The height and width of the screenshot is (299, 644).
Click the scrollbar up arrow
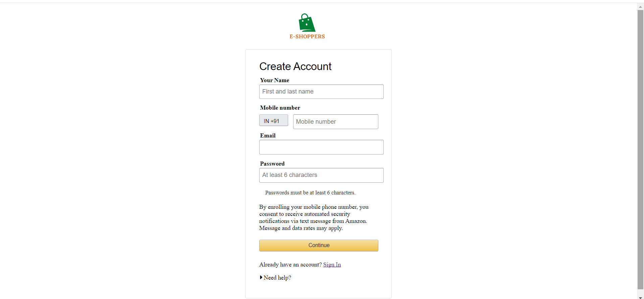pyautogui.click(x=640, y=6)
